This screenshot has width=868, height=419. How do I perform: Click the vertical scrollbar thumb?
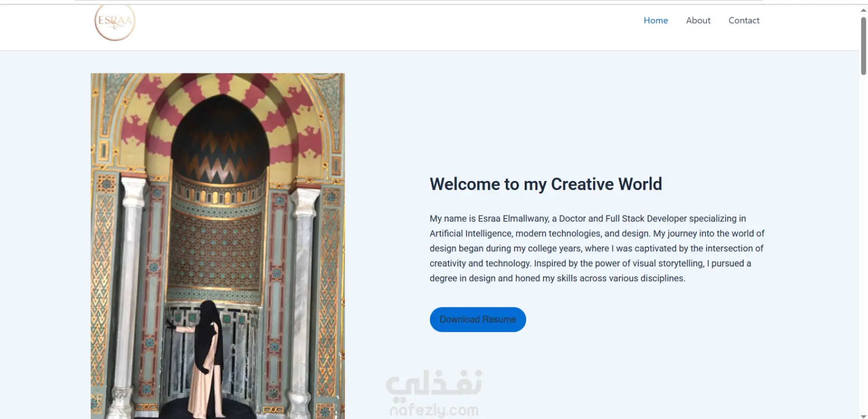click(863, 45)
